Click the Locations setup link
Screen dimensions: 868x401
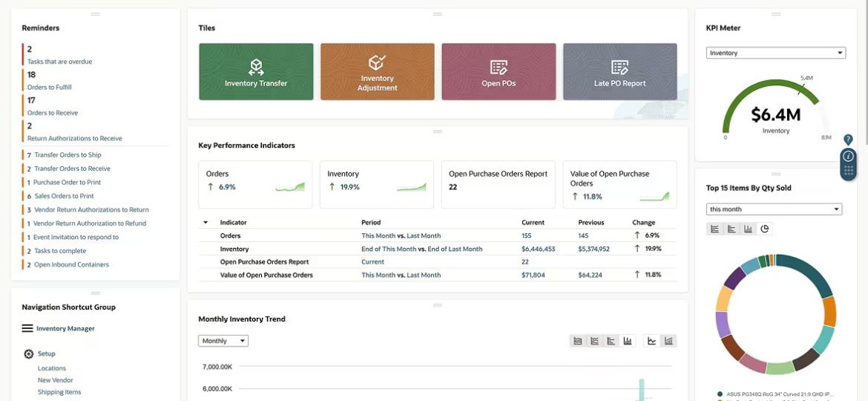(51, 368)
